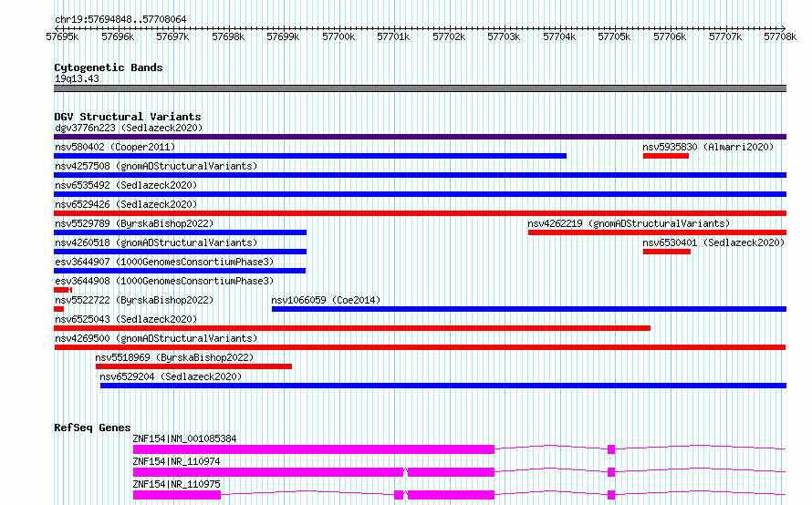Click the red bar under nsv5935830

(x=666, y=156)
